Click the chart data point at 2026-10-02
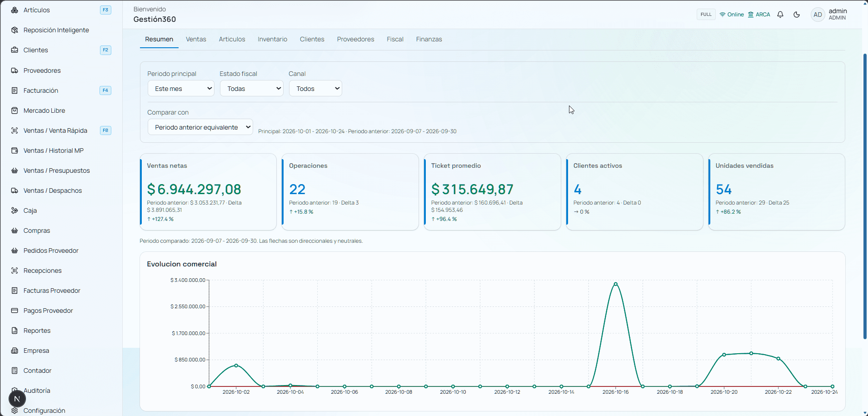This screenshot has width=868, height=416. (236, 366)
